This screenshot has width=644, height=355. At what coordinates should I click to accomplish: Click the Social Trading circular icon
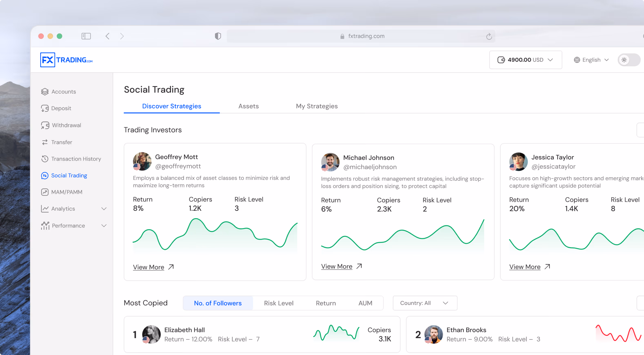pos(45,175)
